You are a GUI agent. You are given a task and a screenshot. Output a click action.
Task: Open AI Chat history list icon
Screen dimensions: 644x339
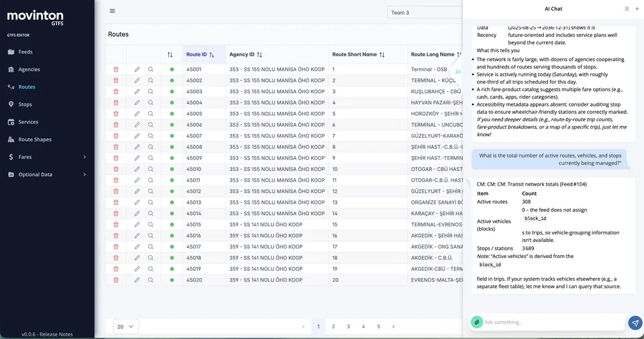[x=627, y=9]
